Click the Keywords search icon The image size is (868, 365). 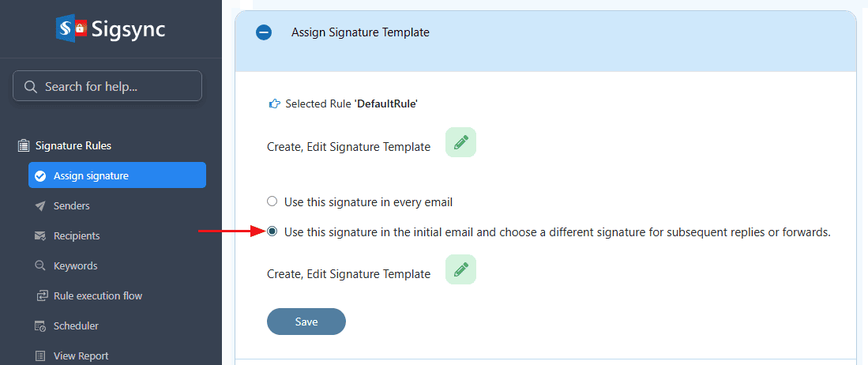click(x=40, y=266)
